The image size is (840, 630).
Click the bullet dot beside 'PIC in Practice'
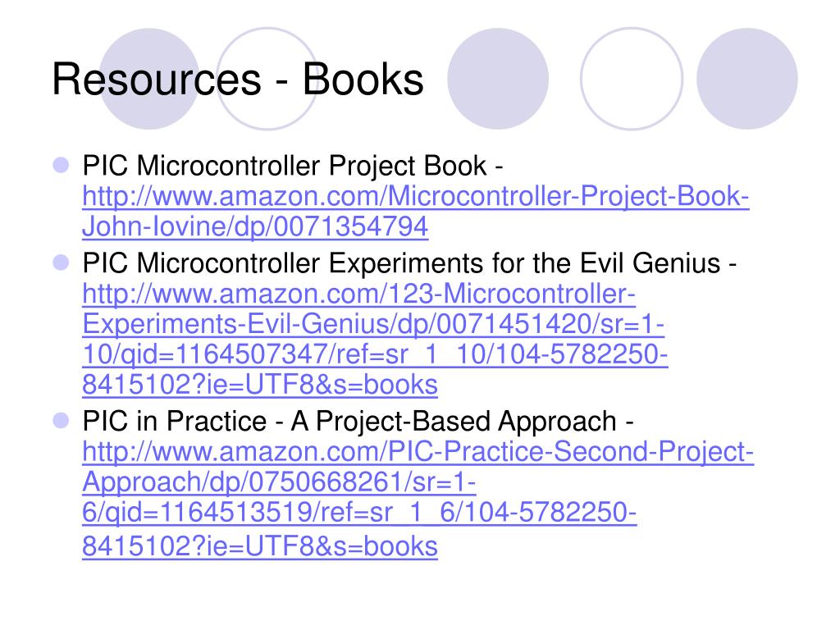[61, 421]
